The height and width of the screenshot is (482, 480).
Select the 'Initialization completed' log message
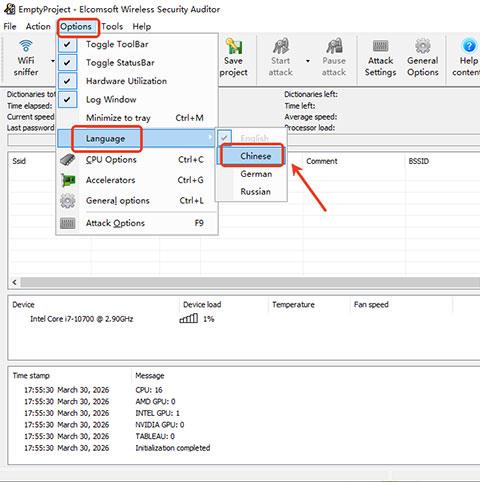point(173,448)
